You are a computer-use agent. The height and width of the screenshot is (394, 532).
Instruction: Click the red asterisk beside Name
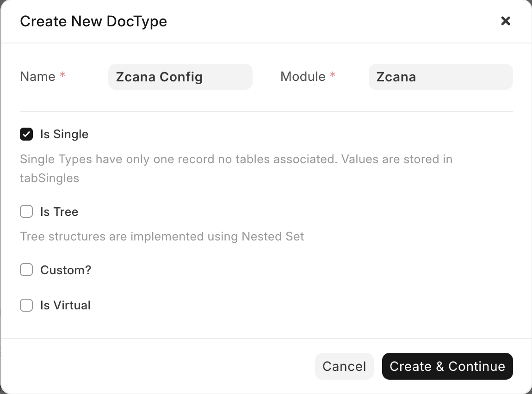pos(62,75)
